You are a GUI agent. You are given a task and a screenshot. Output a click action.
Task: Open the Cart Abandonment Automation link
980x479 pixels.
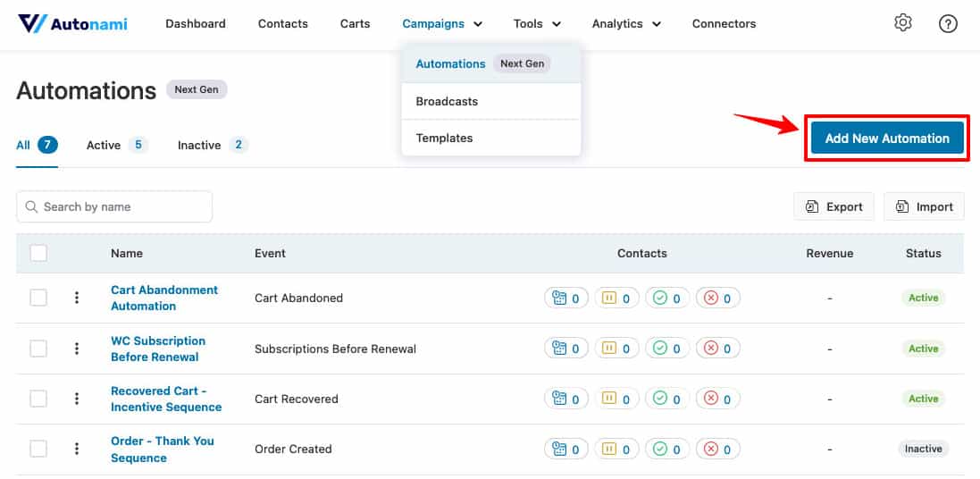(164, 298)
